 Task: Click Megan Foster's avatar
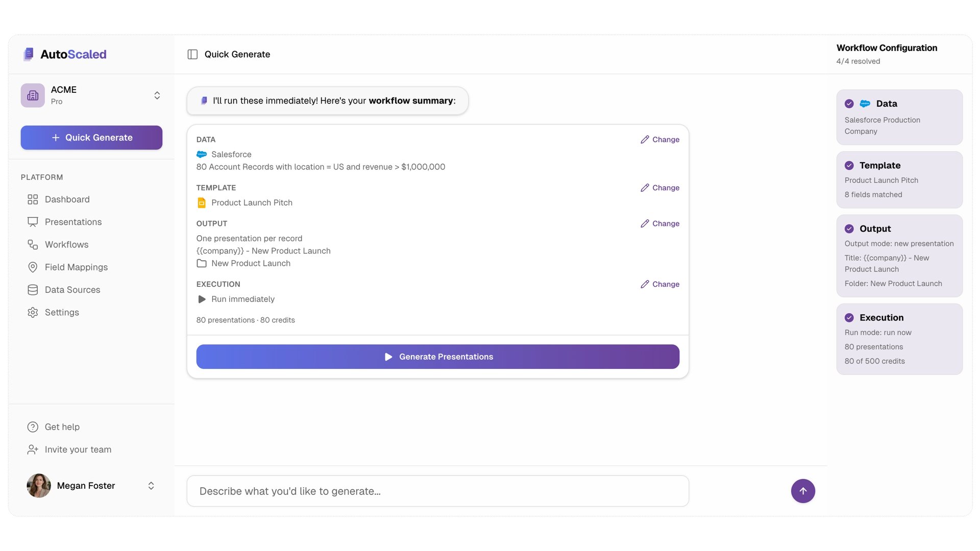pos(39,486)
